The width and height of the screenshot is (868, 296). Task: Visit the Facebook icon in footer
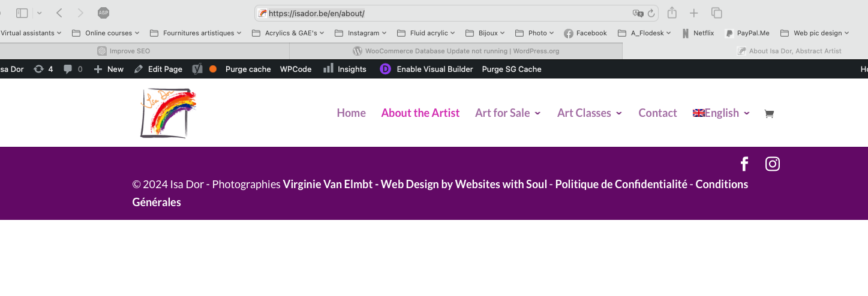(744, 164)
